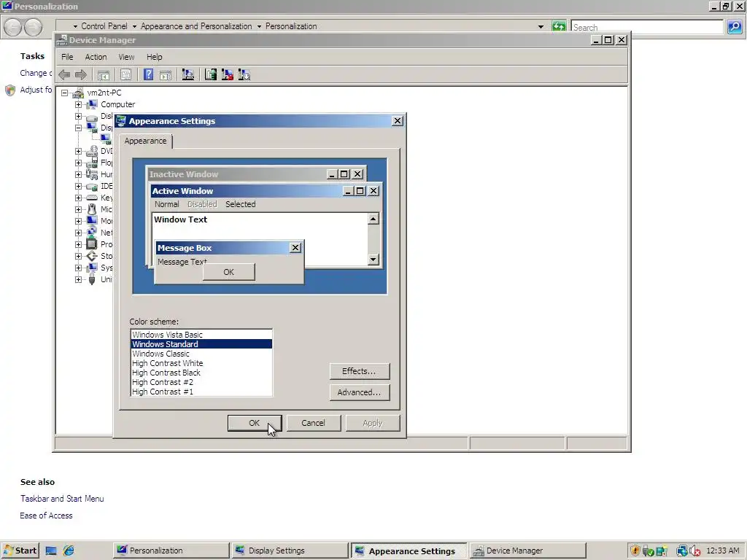Open the File menu in Device Manager
Image resolution: width=747 pixels, height=560 pixels.
(67, 57)
